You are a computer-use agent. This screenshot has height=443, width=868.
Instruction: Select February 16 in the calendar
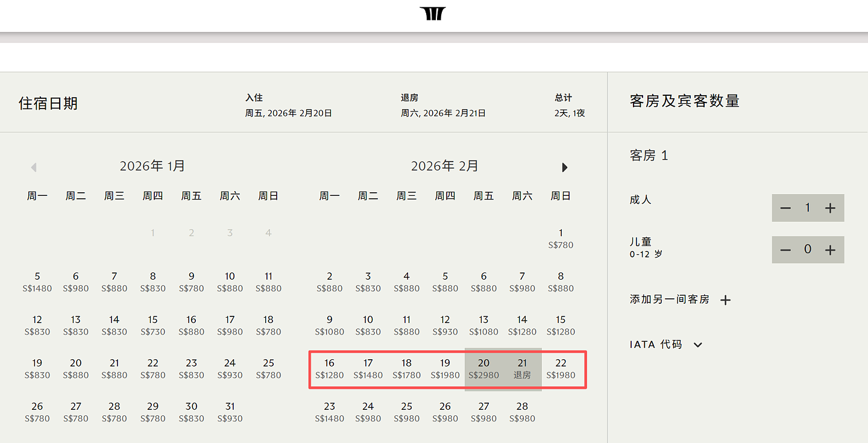pyautogui.click(x=330, y=369)
